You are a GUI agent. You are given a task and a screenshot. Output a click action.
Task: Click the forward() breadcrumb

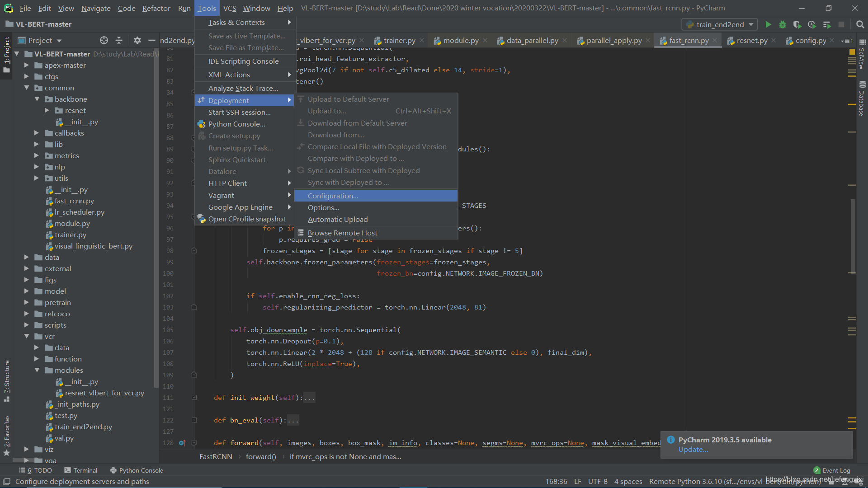[261, 457]
